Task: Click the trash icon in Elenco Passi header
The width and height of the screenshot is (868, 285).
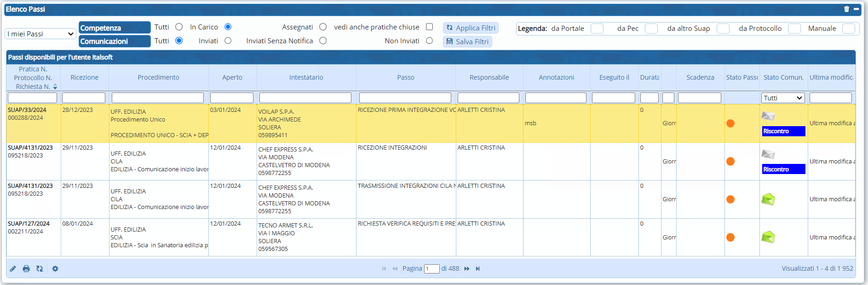Action: pos(846,9)
